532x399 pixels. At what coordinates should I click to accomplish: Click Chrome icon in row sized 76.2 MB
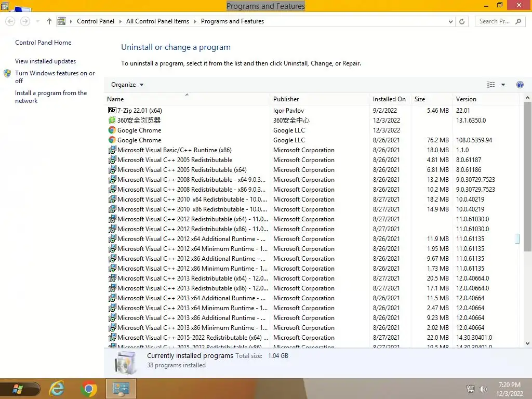coord(112,140)
